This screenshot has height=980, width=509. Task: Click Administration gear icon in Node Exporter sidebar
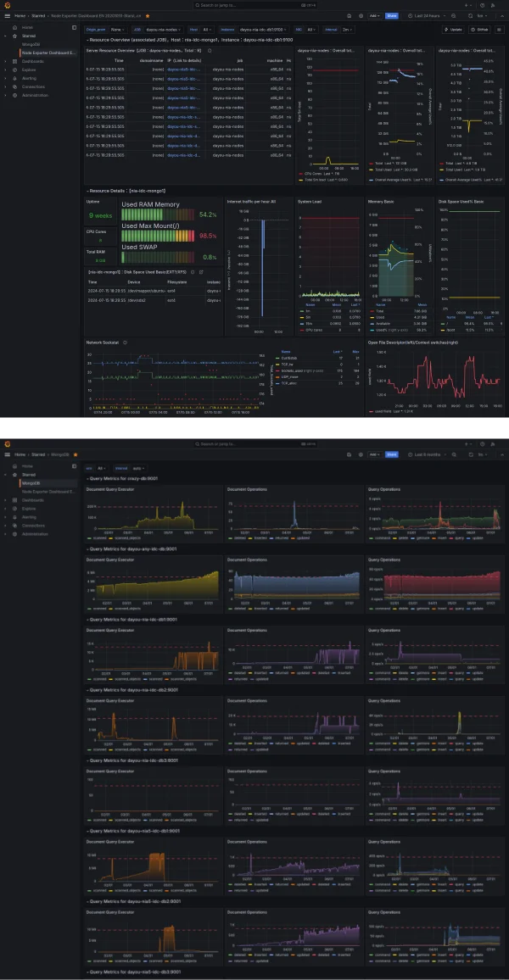click(15, 96)
